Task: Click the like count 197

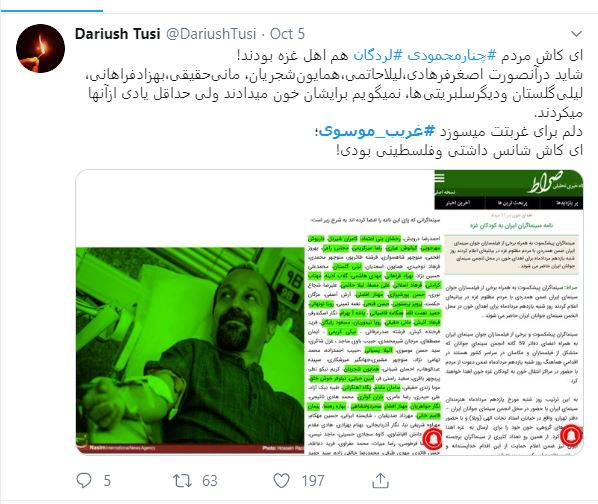Action: point(313,481)
